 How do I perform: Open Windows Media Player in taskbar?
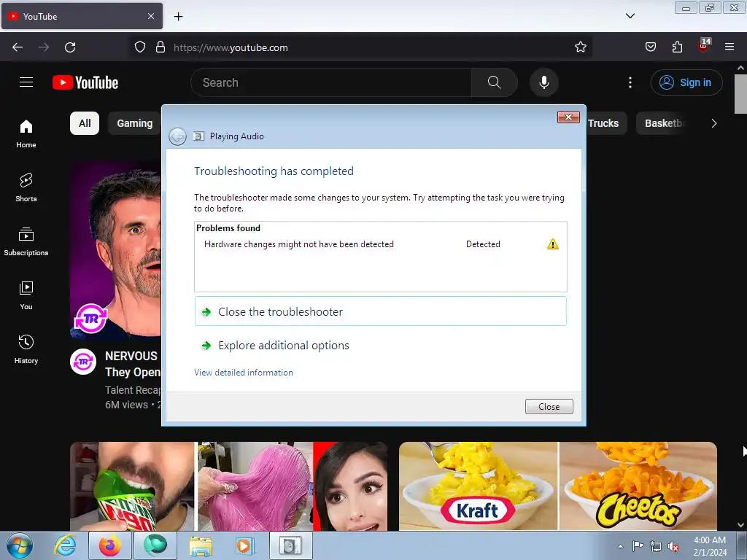click(x=245, y=545)
